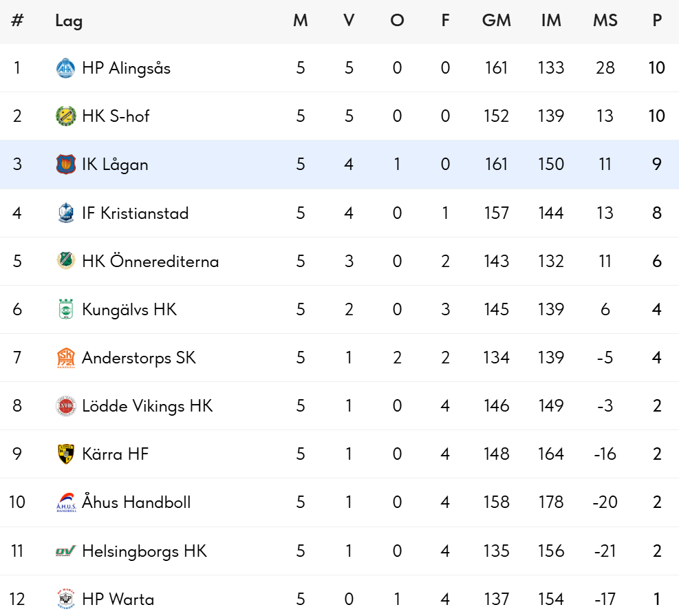Open the IF Kristianstad team link
The height and width of the screenshot is (616, 679).
pyautogui.click(x=135, y=213)
